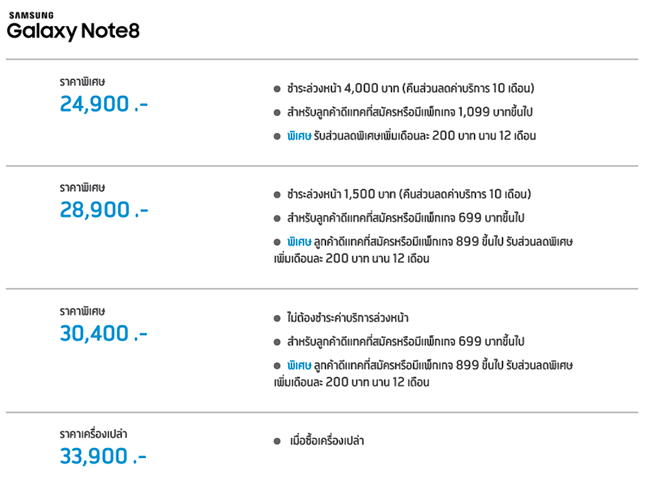Click the Samsung Galaxy Note8 logo
650x481 pixels.
point(72,27)
